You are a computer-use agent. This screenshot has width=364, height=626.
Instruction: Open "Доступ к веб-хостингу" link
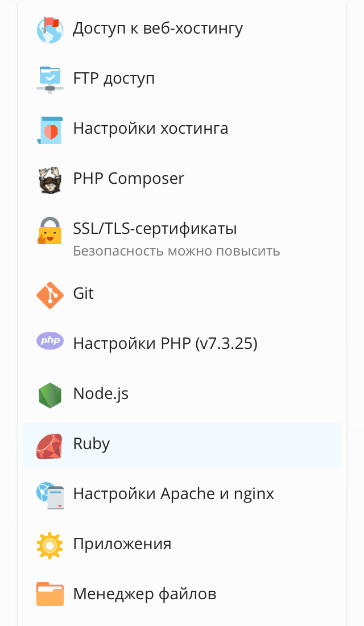click(x=158, y=28)
